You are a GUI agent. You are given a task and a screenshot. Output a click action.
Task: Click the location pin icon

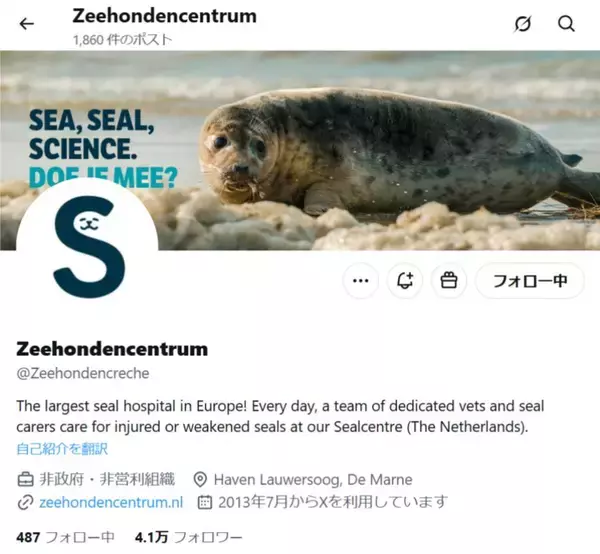200,479
